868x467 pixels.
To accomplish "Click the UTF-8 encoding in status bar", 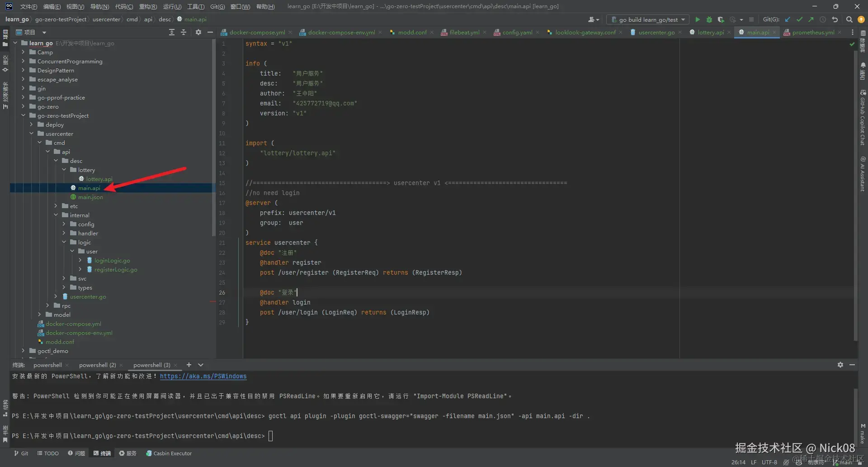I will pos(769,462).
